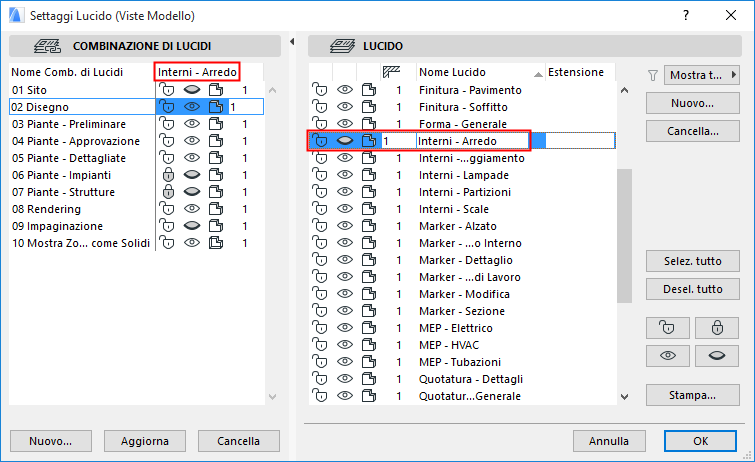Click the solid/wireframe icon of 08 Rendering
Screen dimensions: 755x462
click(x=215, y=209)
